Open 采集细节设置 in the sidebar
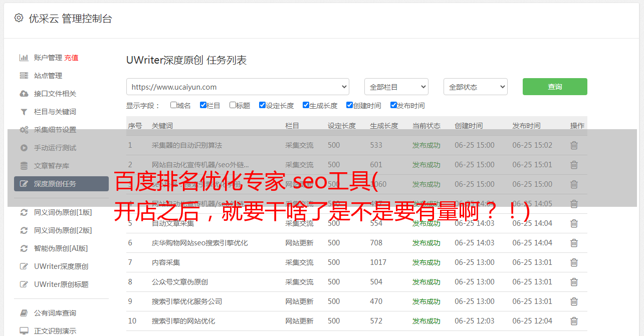Viewport: 644px width, 336px height. [x=55, y=130]
